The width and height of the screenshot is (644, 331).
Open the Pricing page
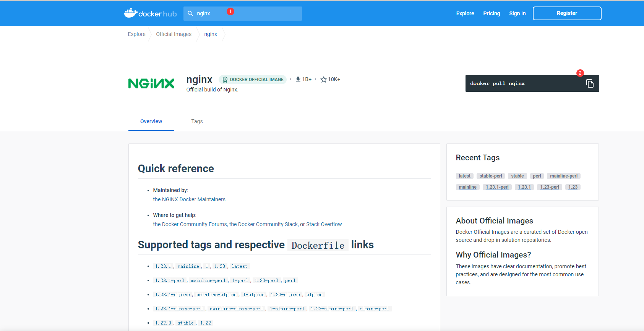point(491,13)
